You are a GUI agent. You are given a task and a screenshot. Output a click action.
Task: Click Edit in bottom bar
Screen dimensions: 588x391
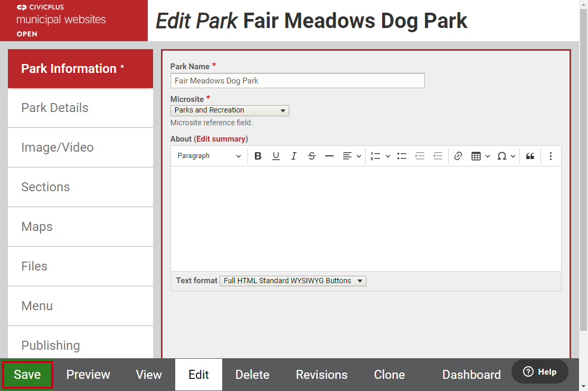point(198,375)
